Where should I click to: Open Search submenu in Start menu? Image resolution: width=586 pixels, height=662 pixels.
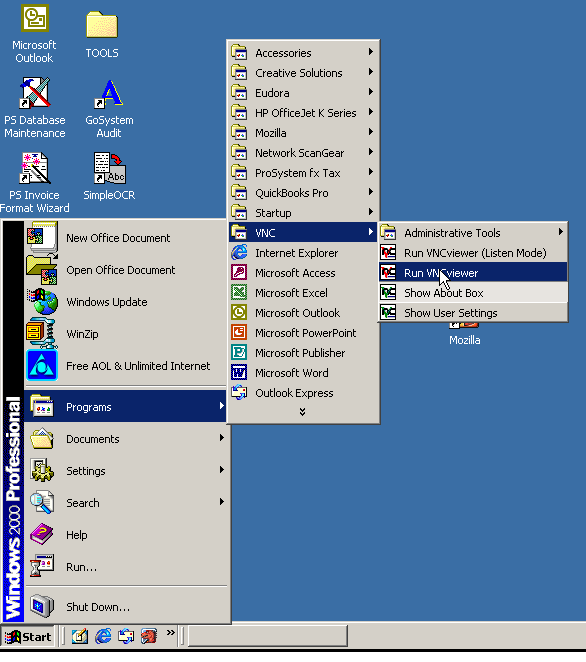(x=126, y=502)
